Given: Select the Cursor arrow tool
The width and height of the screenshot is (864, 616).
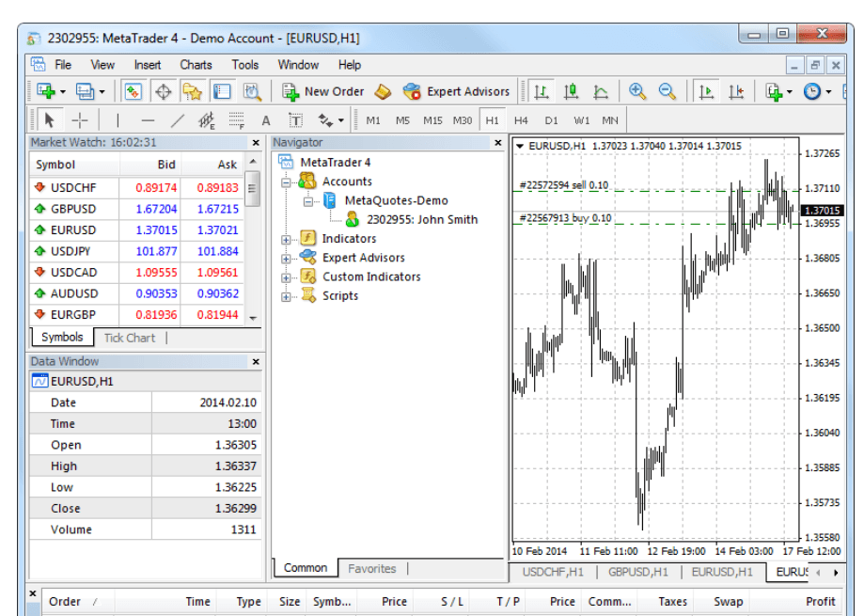Looking at the screenshot, I should pos(49,120).
